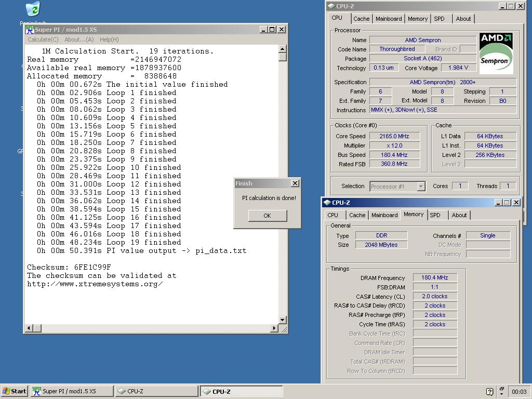The width and height of the screenshot is (532, 399).
Task: Click Super PI vertical scrollbar down arrow
Action: tap(282, 320)
